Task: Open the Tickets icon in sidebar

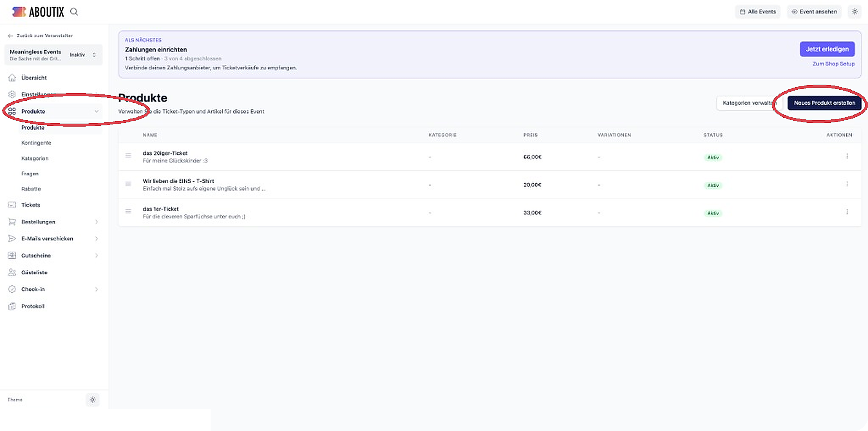Action: point(12,205)
